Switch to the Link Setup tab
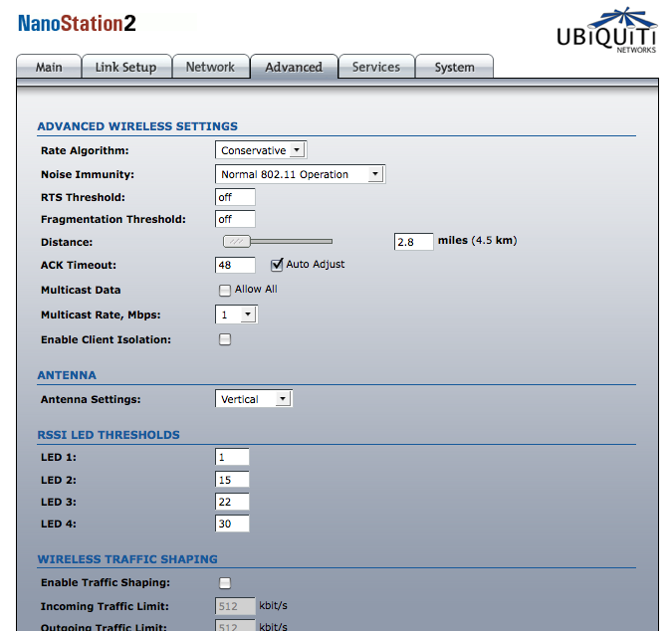This screenshot has width=672, height=631. pyautogui.click(x=126, y=67)
